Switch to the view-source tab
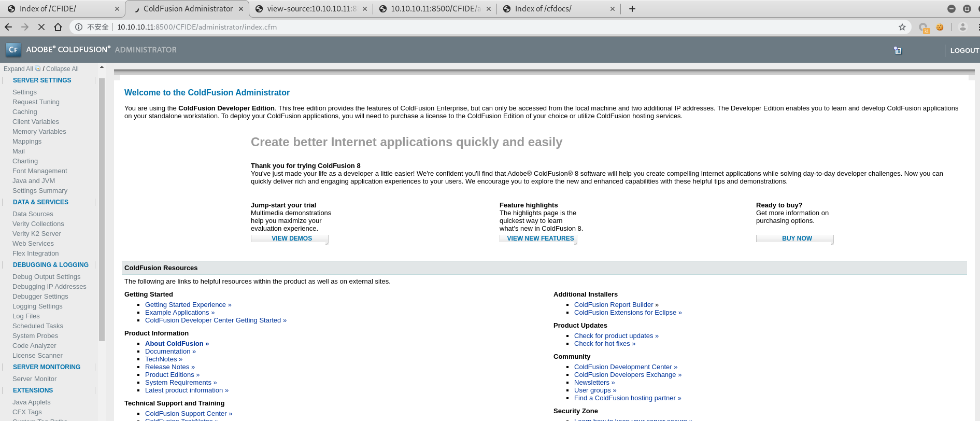 tap(311, 9)
